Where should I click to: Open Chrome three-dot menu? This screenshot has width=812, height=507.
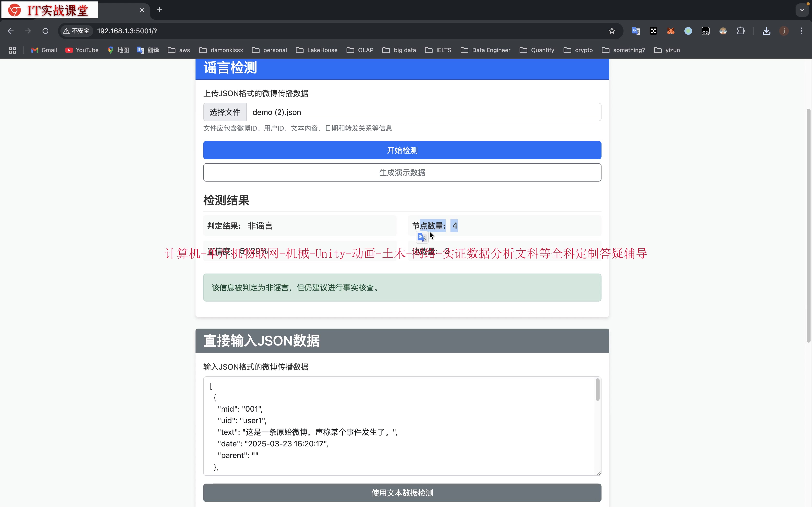tap(801, 31)
